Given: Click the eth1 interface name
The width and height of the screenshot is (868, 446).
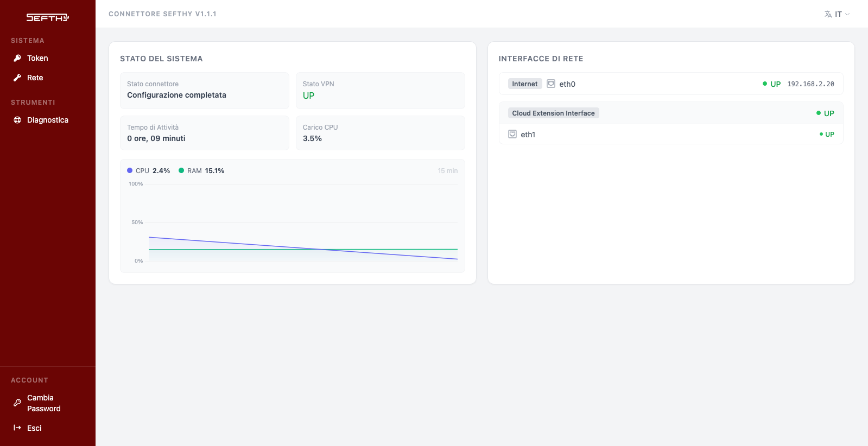Looking at the screenshot, I should (x=528, y=135).
